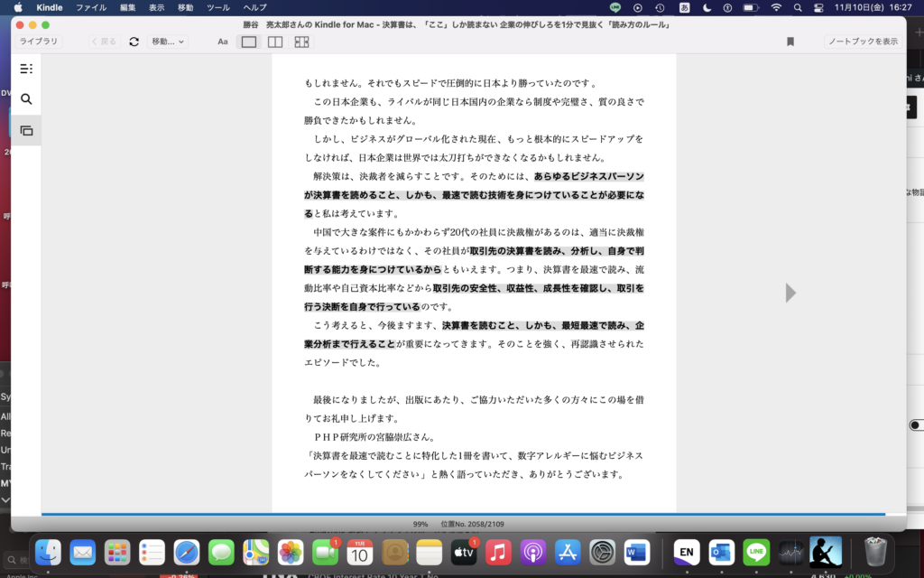The width and height of the screenshot is (924, 578).
Task: Expand the 移動 dropdown menu
Action: pos(168,42)
